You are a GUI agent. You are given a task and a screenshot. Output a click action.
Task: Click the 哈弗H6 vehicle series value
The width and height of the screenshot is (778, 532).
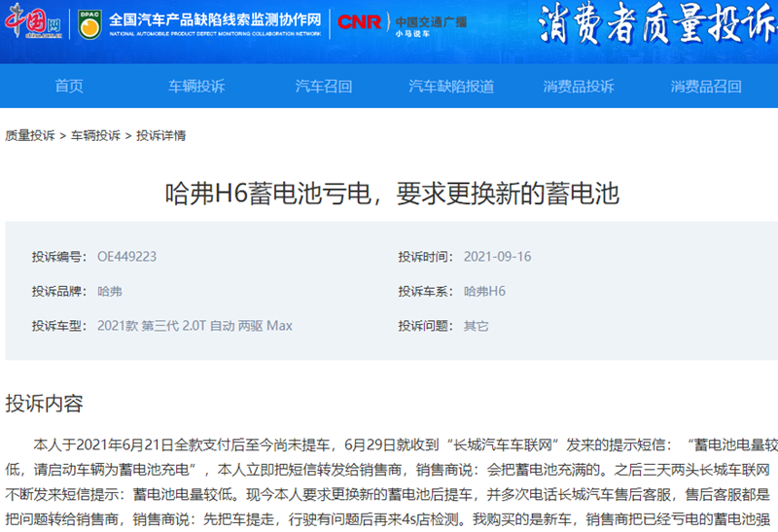tap(484, 291)
